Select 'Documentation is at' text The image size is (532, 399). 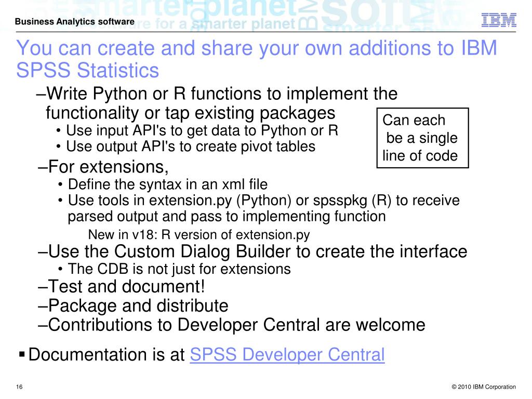[107, 354]
